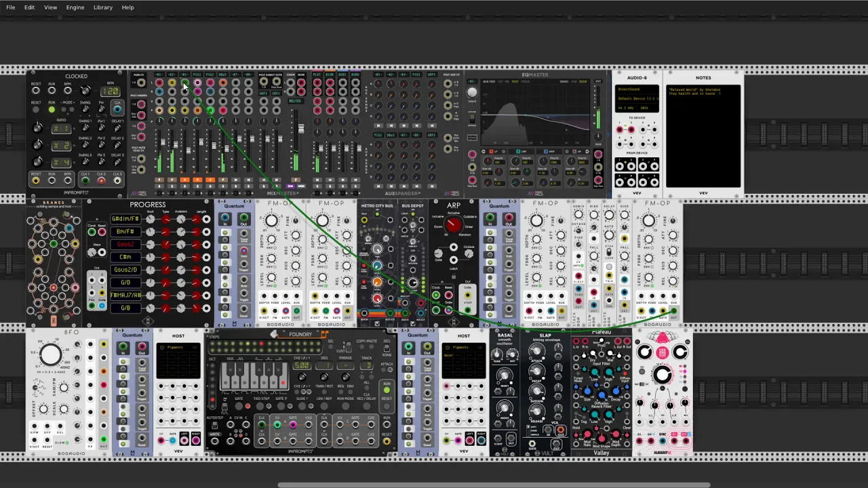Open the Edit menu
The width and height of the screenshot is (868, 488).
click(29, 7)
